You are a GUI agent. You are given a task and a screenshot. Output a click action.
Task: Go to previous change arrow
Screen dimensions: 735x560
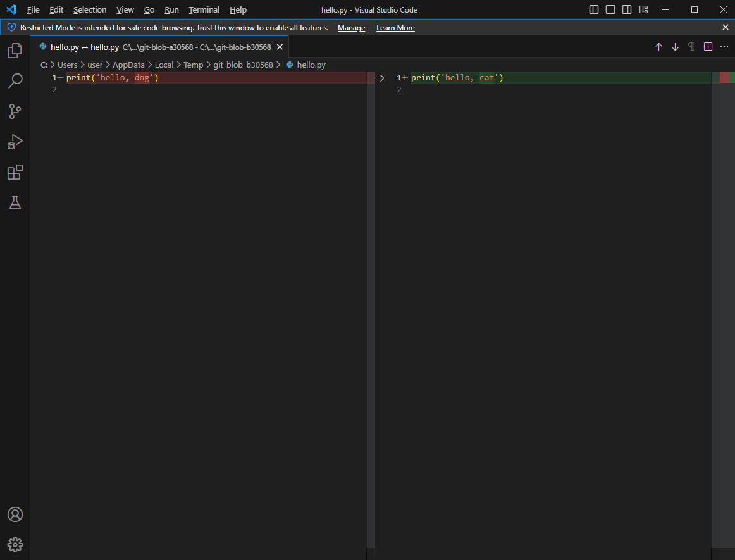coord(658,47)
